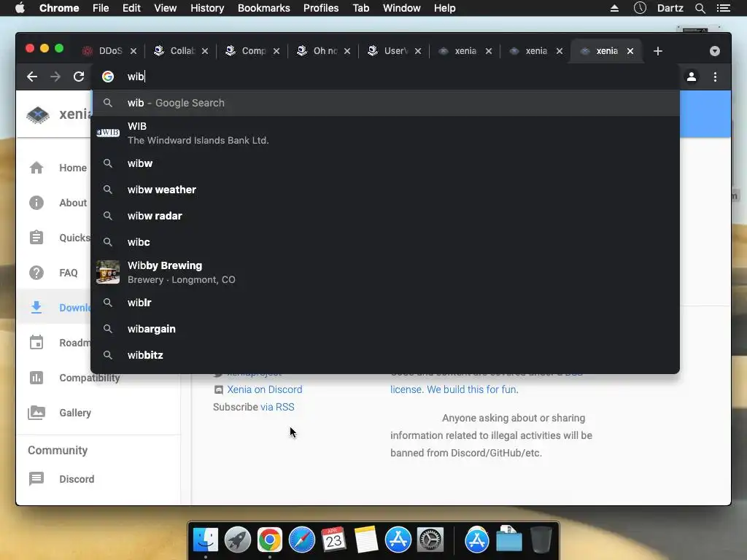Open 'license. We build this for fun.' link
Image resolution: width=747 pixels, height=560 pixels.
pyautogui.click(x=454, y=389)
